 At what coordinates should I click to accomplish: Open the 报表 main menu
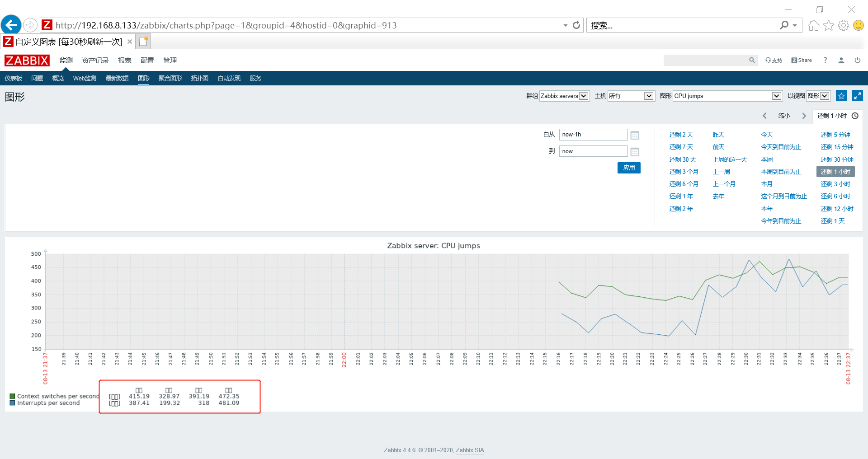(x=125, y=60)
